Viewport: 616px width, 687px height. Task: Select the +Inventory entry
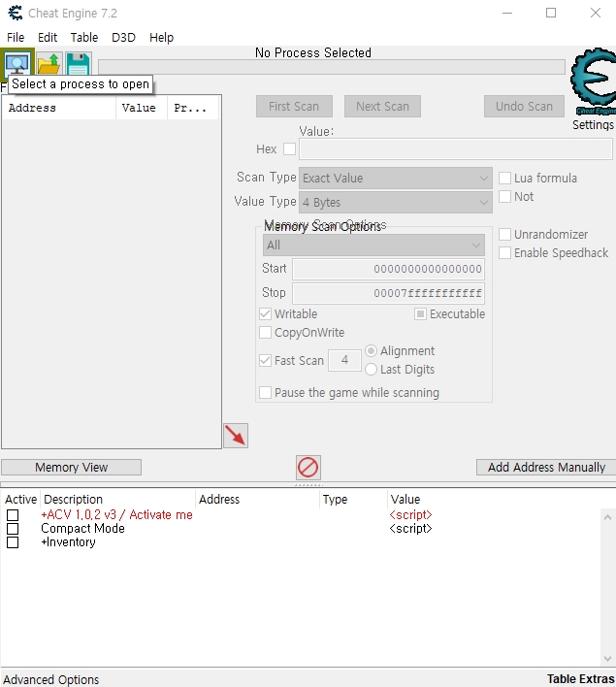click(x=68, y=542)
